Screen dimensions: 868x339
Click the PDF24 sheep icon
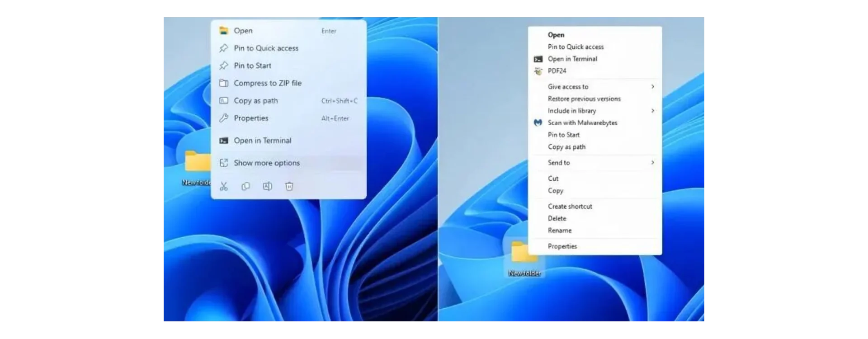538,71
